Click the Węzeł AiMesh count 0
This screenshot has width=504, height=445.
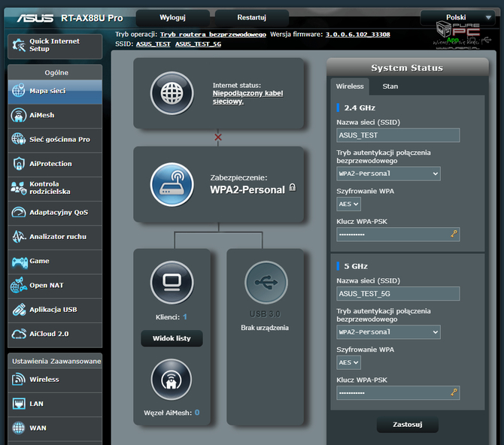197,412
